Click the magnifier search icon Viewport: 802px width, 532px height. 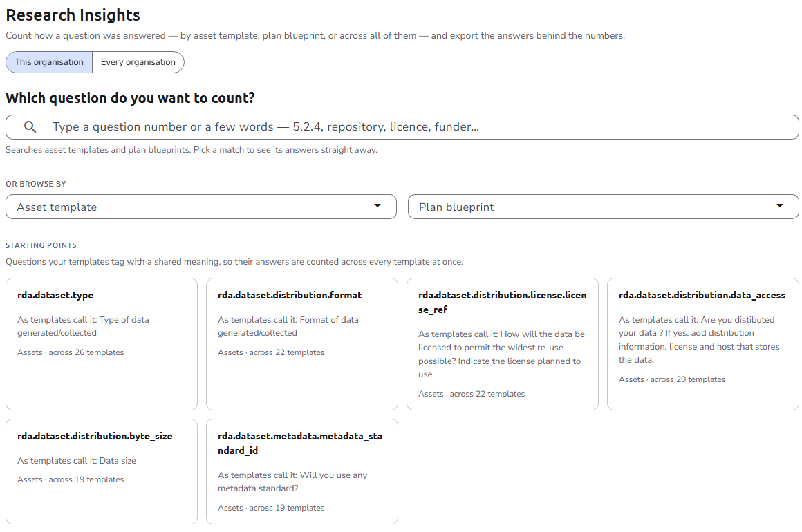[x=30, y=126]
